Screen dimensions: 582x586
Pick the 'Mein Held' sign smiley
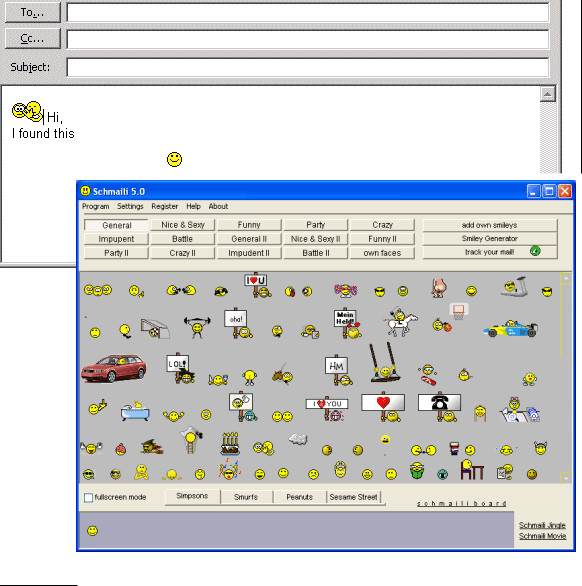pyautogui.click(x=347, y=323)
